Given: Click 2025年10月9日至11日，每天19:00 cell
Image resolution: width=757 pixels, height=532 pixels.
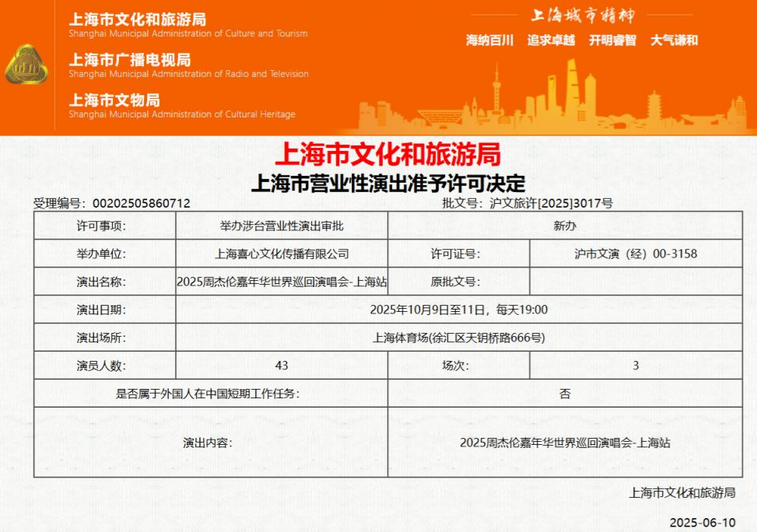Looking at the screenshot, I should click(459, 310).
